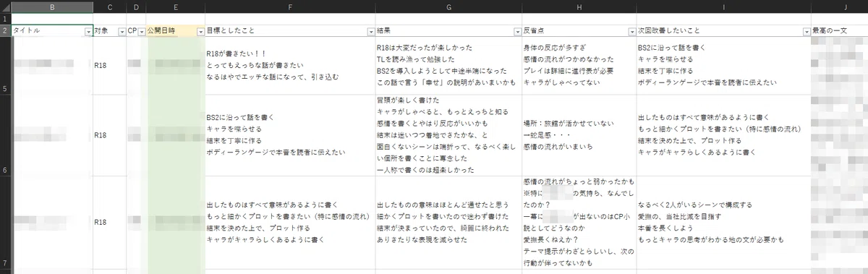Select the CP cell in row 7

tap(135, 223)
